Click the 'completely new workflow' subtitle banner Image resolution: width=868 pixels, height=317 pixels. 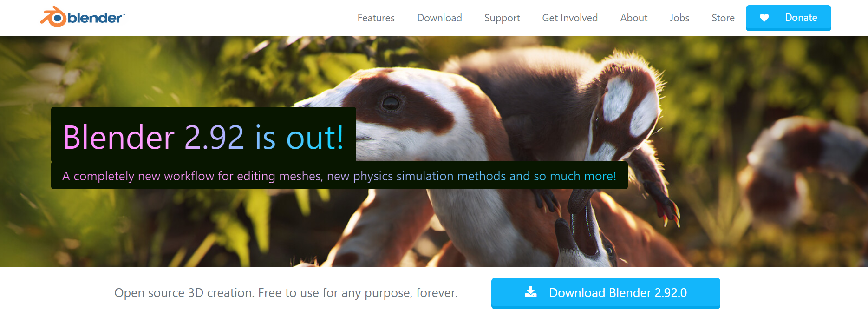(x=339, y=176)
